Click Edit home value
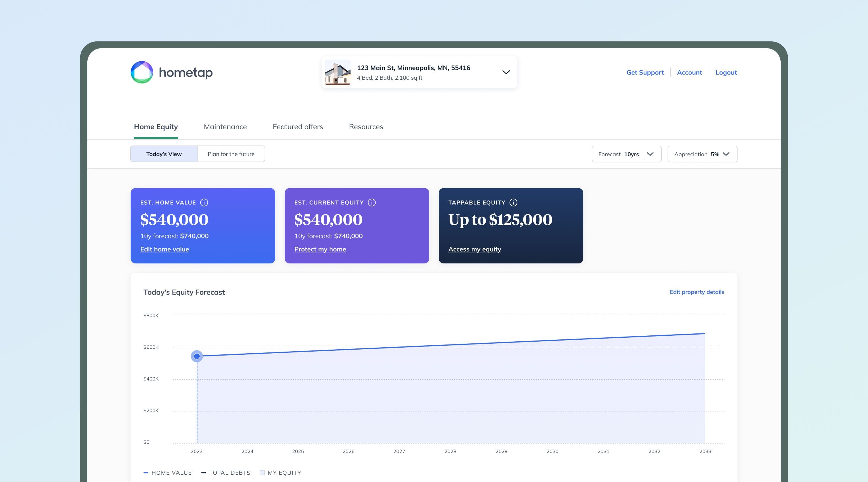The height and width of the screenshot is (482, 868). pyautogui.click(x=165, y=249)
